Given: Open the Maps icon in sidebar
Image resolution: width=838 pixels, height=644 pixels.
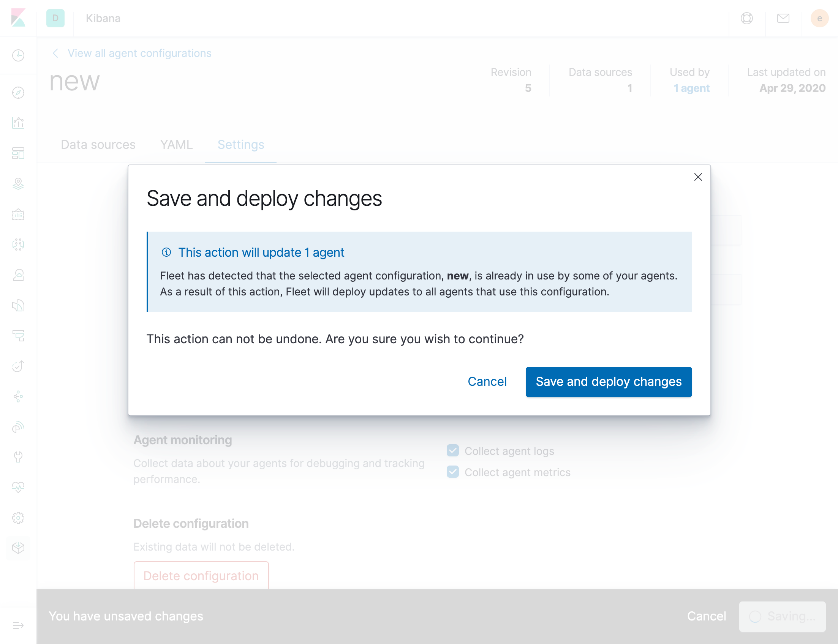Looking at the screenshot, I should tap(18, 184).
